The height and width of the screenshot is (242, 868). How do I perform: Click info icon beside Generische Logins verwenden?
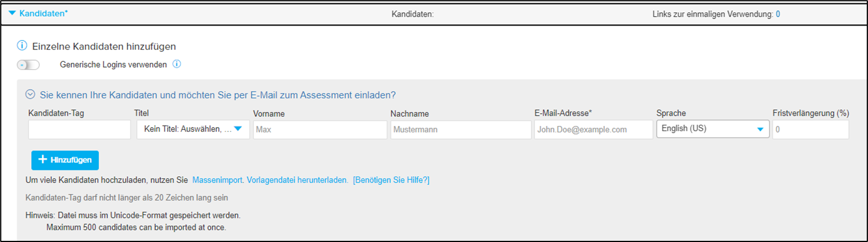[x=177, y=64]
